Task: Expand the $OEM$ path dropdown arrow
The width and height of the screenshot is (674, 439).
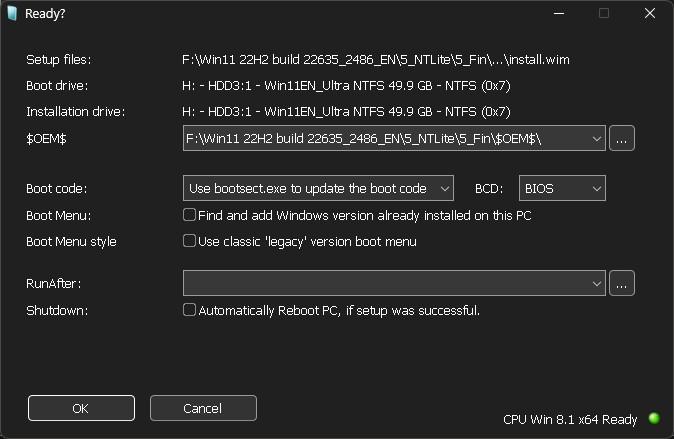Action: pyautogui.click(x=596, y=138)
